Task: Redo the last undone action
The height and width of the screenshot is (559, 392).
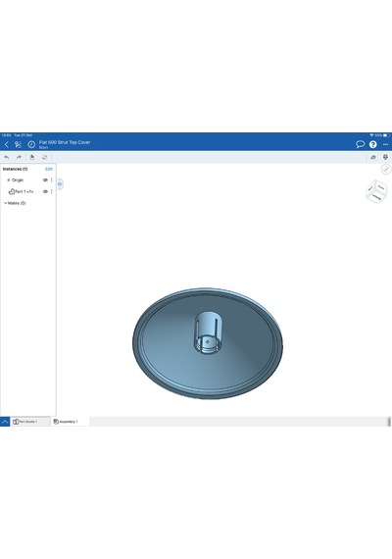Action: [19, 157]
